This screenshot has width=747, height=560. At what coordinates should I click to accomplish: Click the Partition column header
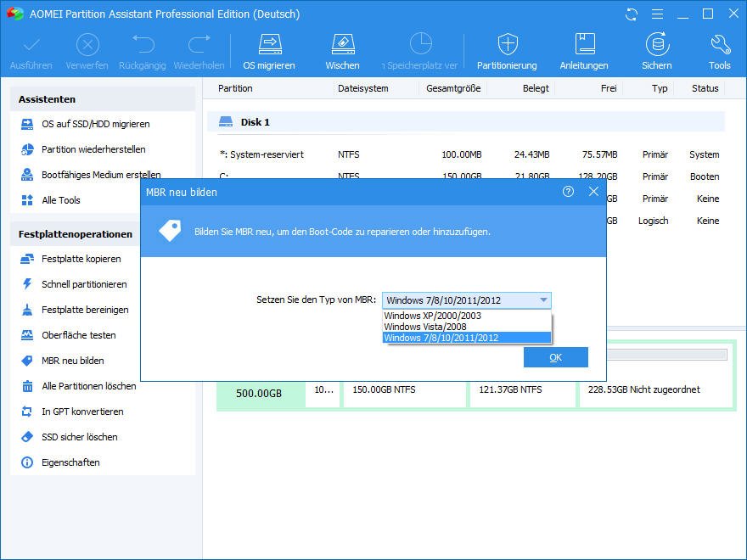click(x=235, y=88)
